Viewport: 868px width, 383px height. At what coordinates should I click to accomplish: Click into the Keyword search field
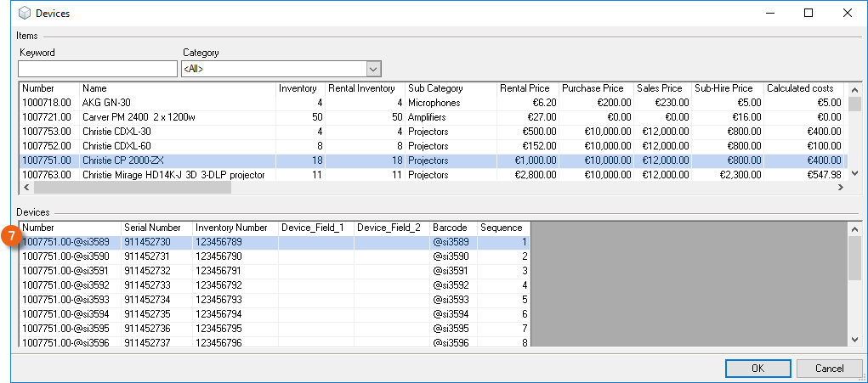(97, 69)
